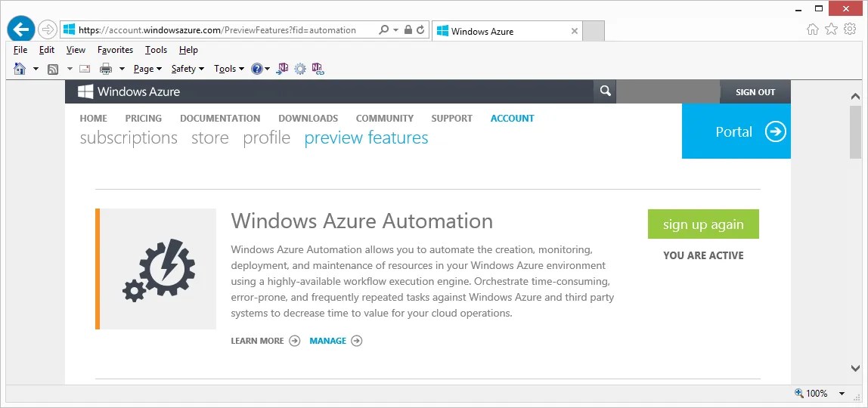Click the Home house icon in command bar
The image size is (868, 408).
(20, 69)
